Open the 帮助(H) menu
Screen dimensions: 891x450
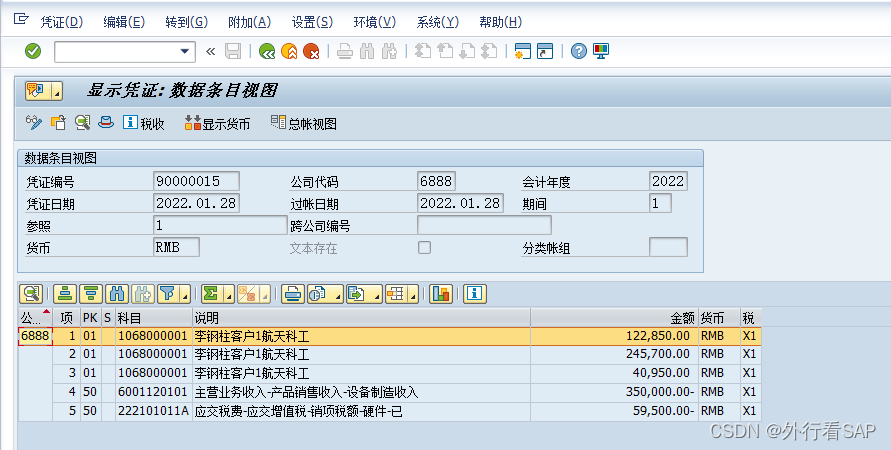coord(500,22)
